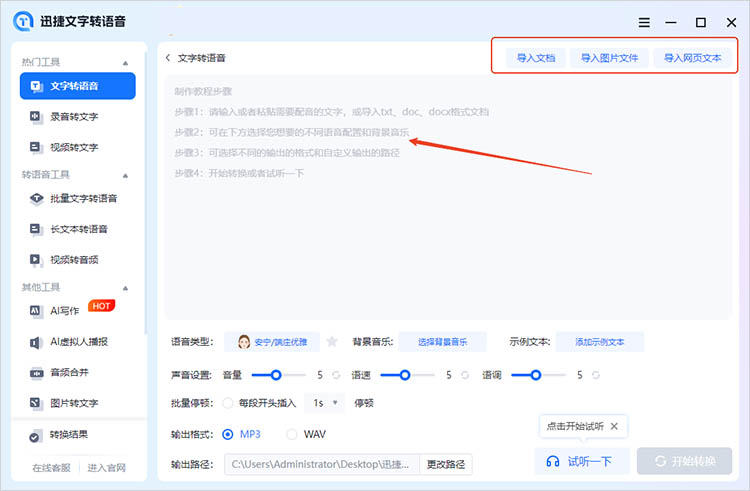Click the 文字转语音 sidebar icon
This screenshot has height=491, width=750.
click(x=37, y=86)
